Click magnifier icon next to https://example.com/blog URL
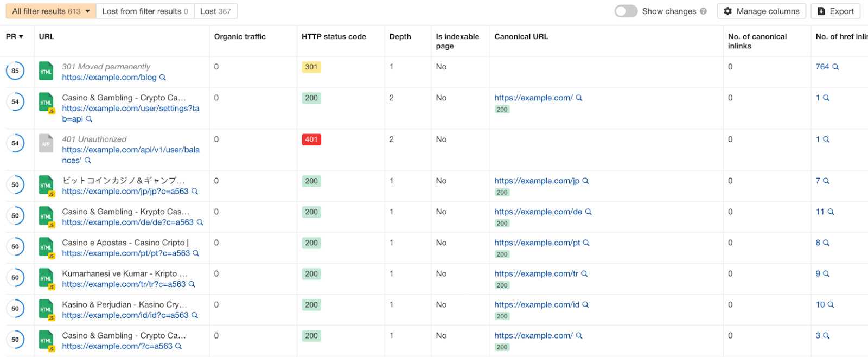868x357 pixels. tap(163, 78)
